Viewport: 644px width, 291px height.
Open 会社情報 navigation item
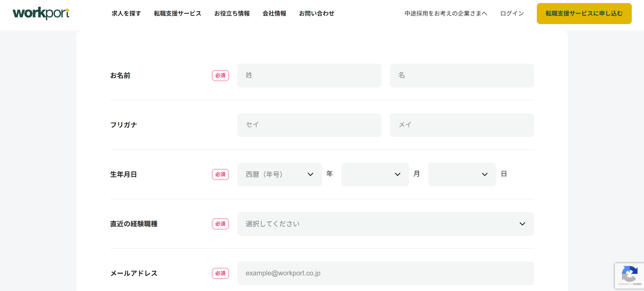point(274,14)
